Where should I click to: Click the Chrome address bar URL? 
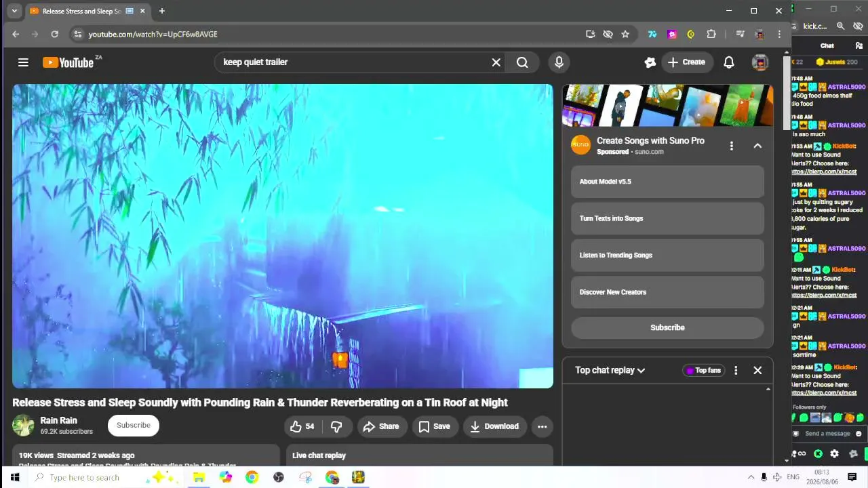[153, 34]
